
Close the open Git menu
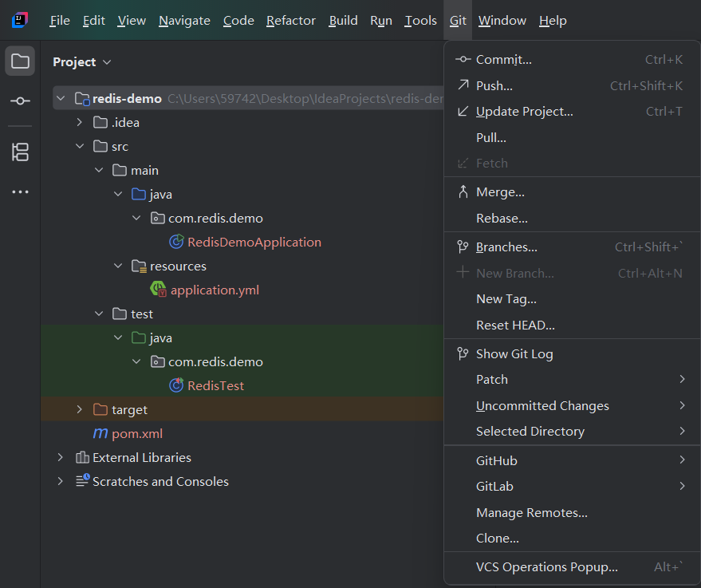point(458,20)
